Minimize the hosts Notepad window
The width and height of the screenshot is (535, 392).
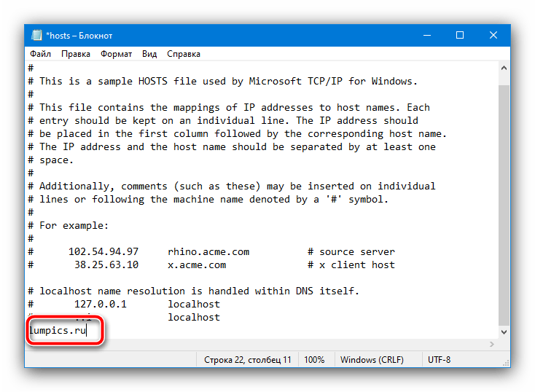pos(427,35)
